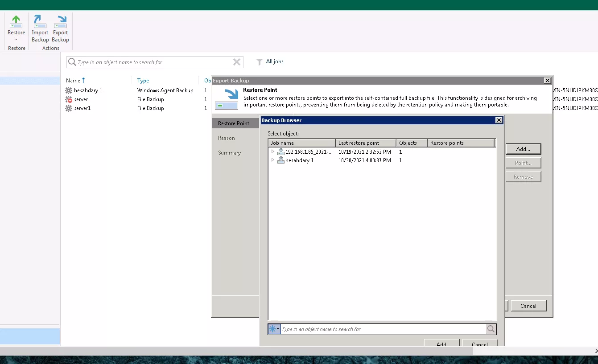Open the Restore dropdown arrow in the ribbon
This screenshot has width=598, height=364.
16,40
